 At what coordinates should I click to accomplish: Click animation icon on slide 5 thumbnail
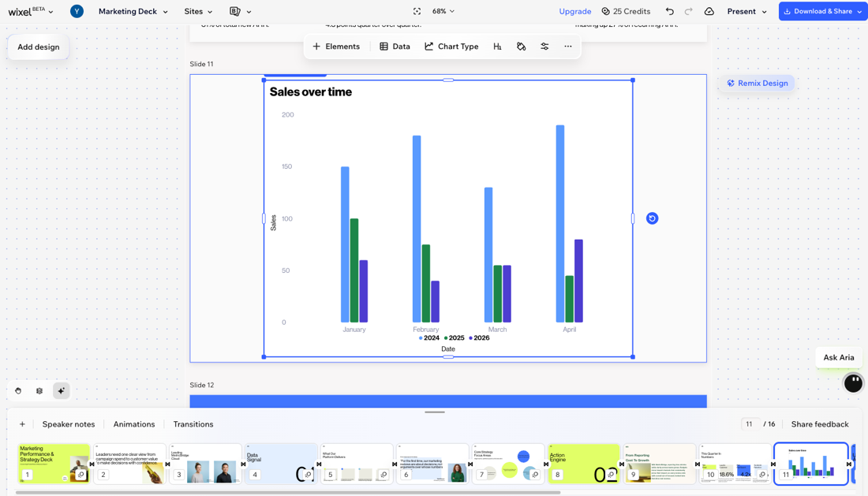383,475
